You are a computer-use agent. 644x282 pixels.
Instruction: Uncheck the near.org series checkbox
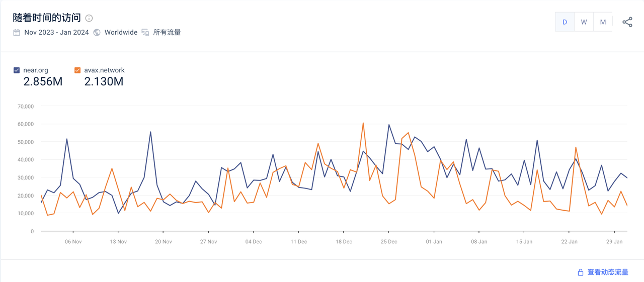click(17, 70)
